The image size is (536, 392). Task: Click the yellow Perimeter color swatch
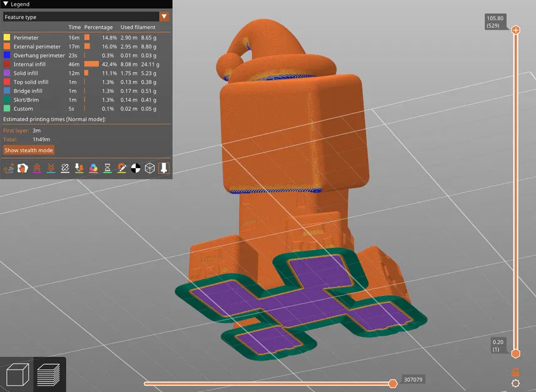pos(7,37)
